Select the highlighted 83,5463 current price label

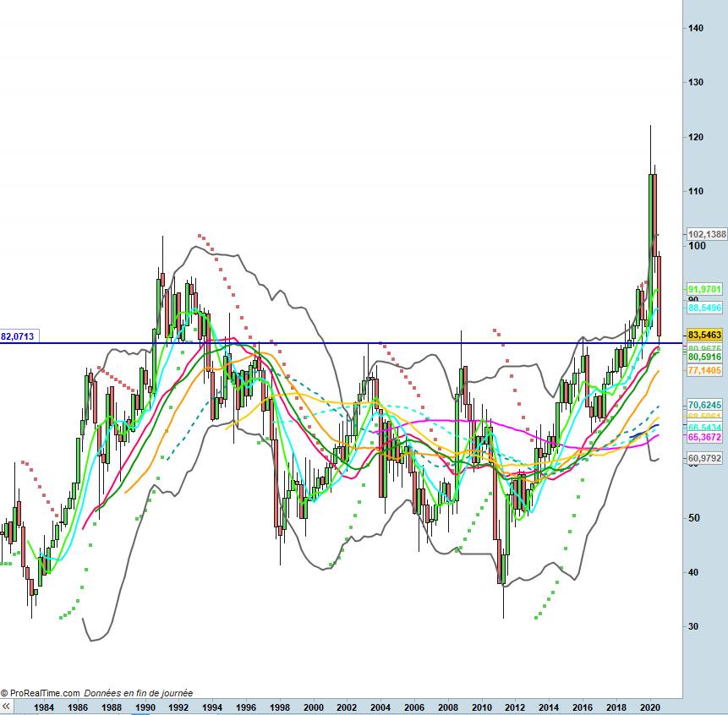(705, 335)
